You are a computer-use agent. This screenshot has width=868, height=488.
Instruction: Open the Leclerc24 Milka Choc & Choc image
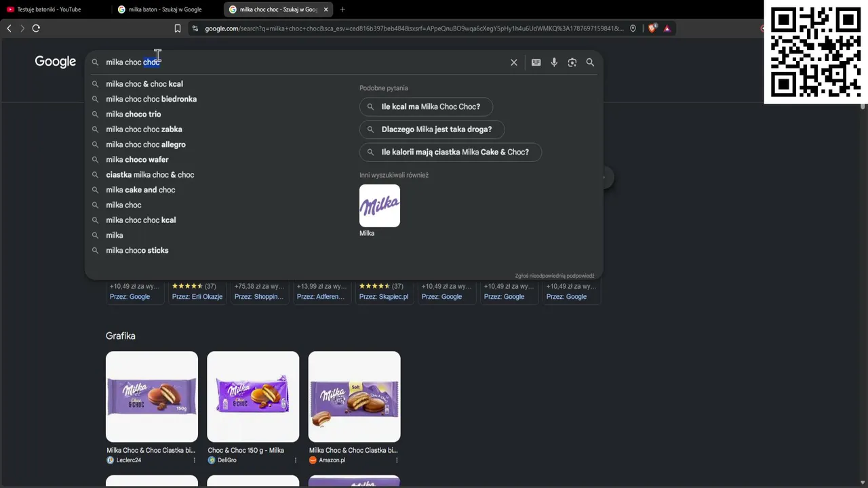pos(152,396)
